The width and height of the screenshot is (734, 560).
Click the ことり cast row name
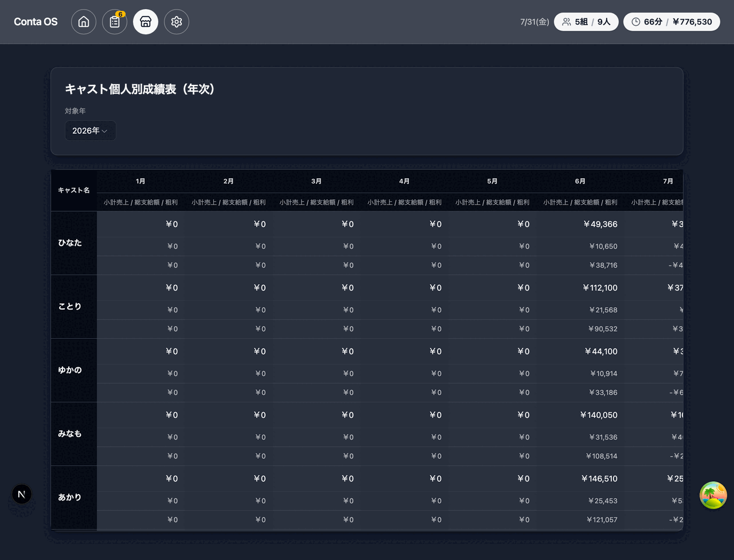pyautogui.click(x=70, y=307)
